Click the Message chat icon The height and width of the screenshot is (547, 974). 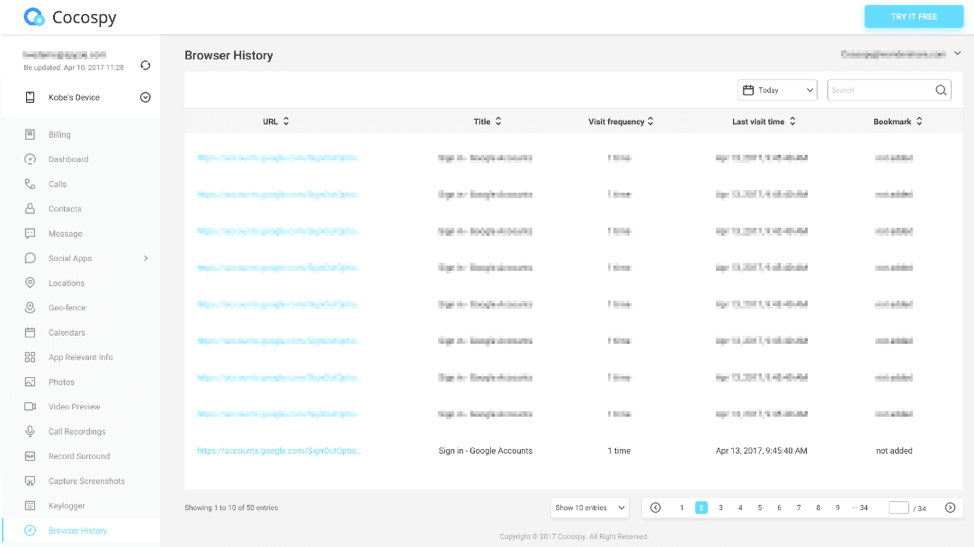(x=30, y=233)
